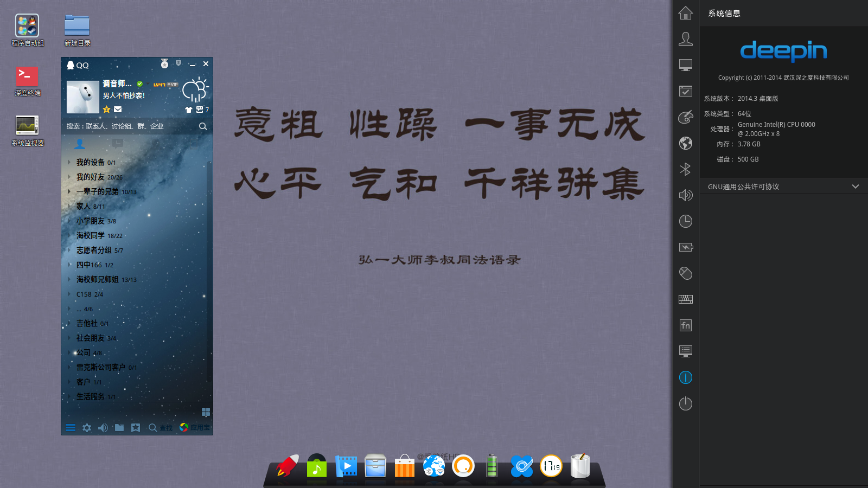Open 深度终端 desktop icon

coord(27,81)
